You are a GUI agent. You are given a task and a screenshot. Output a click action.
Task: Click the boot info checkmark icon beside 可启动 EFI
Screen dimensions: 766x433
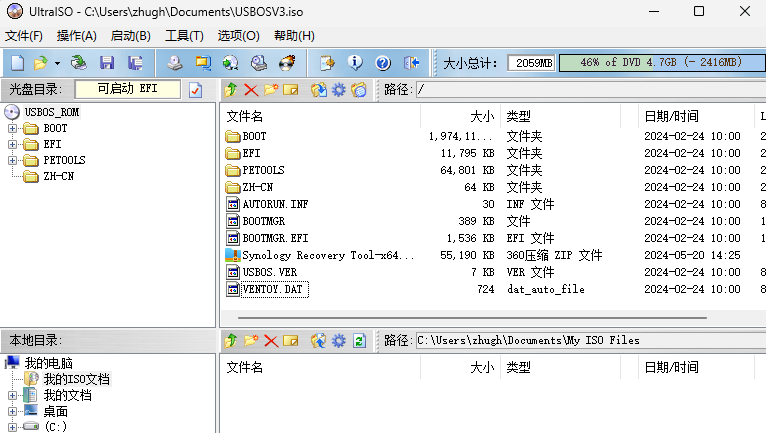pos(195,90)
